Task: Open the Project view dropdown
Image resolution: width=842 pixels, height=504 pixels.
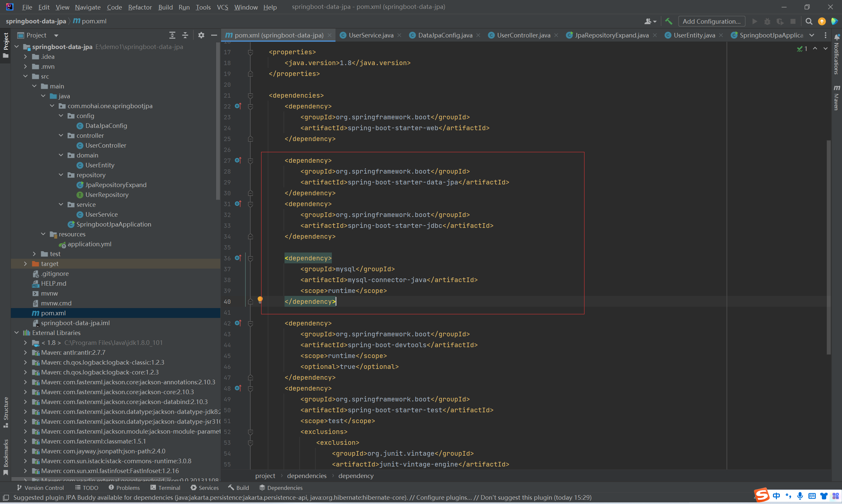Action: point(56,35)
